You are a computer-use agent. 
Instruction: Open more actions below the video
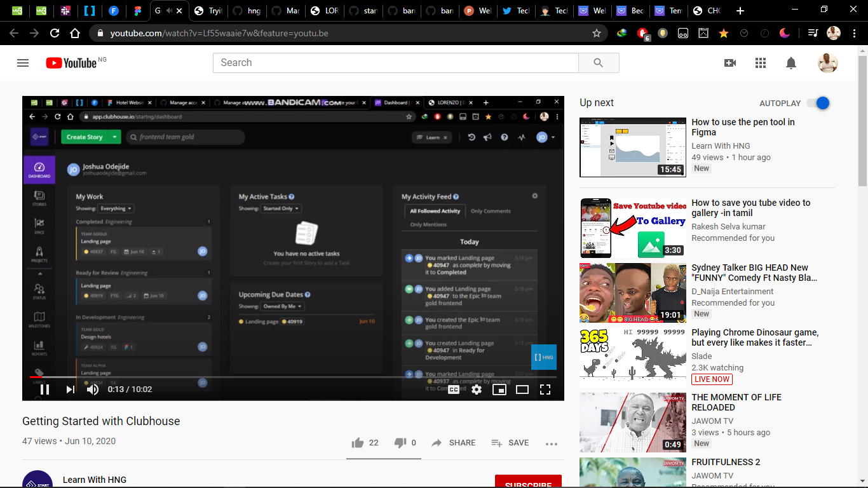tap(551, 443)
